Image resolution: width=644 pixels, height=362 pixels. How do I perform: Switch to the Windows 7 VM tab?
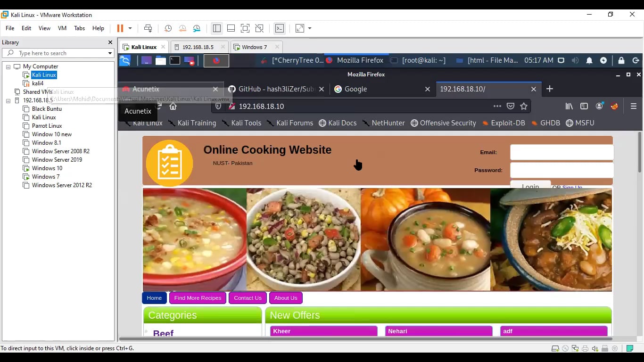coord(254,47)
